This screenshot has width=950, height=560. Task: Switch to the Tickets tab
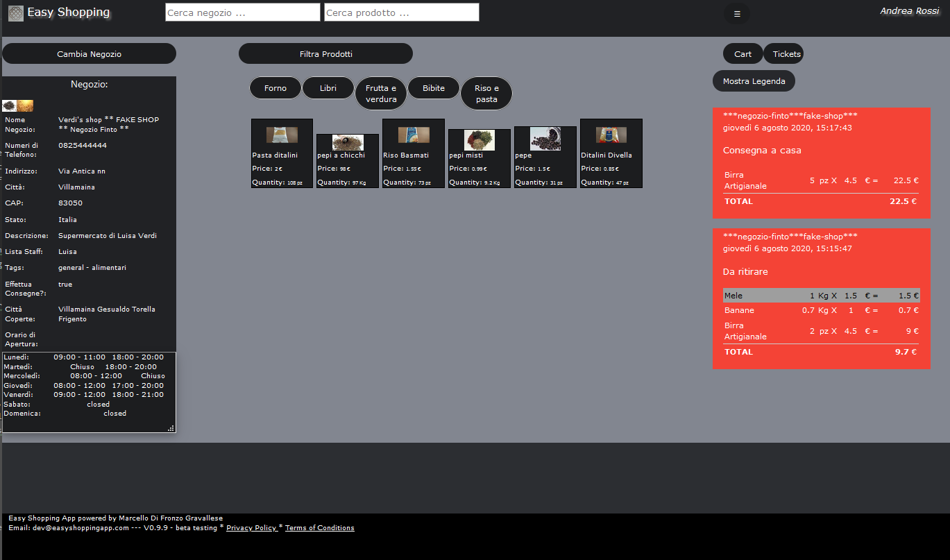click(786, 53)
